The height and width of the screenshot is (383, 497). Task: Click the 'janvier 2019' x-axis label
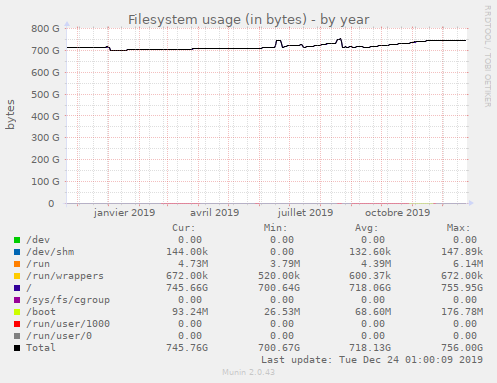124,213
